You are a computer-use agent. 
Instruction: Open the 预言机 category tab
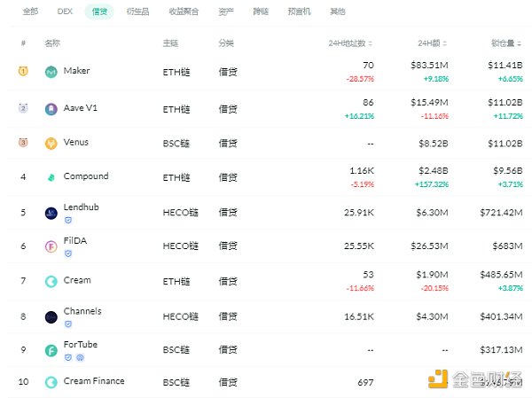[299, 12]
